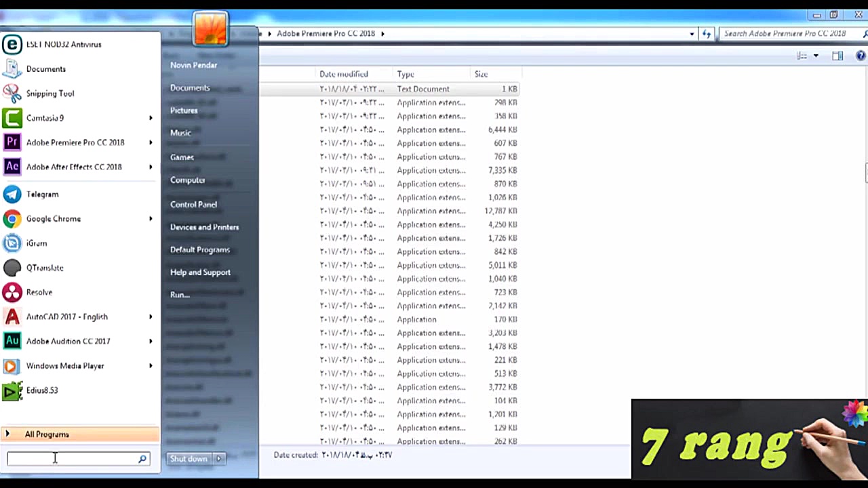Image resolution: width=868 pixels, height=488 pixels.
Task: Launch Adobe After Effects CC 2018 icon
Action: pyautogui.click(x=12, y=167)
